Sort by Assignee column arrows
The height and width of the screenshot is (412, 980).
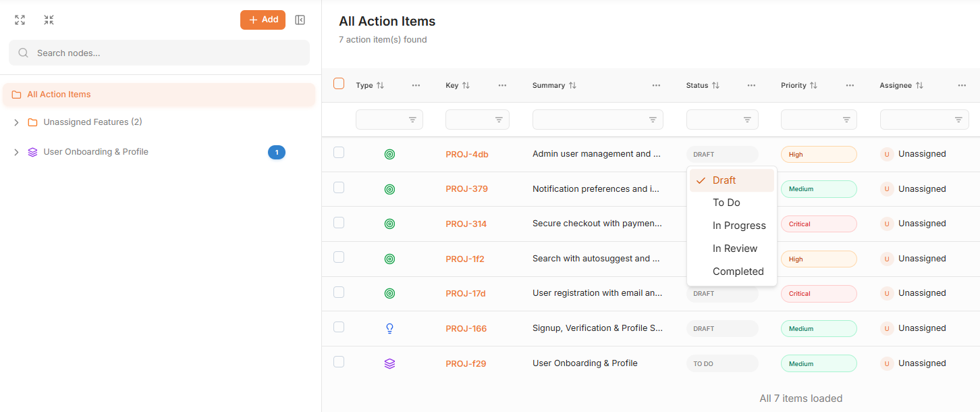pyautogui.click(x=919, y=86)
